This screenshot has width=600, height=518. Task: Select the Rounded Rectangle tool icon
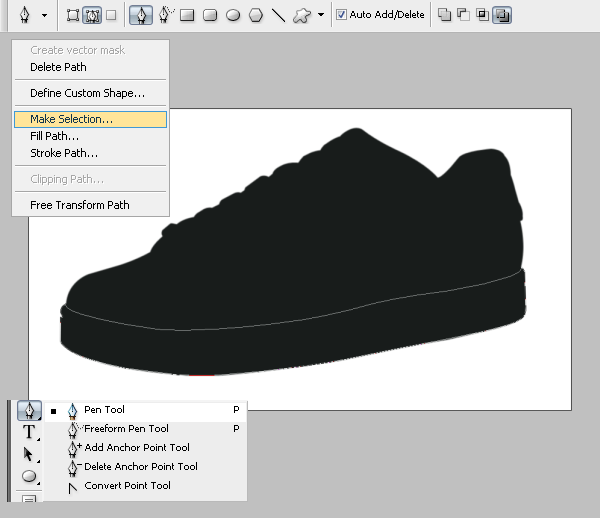(210, 15)
